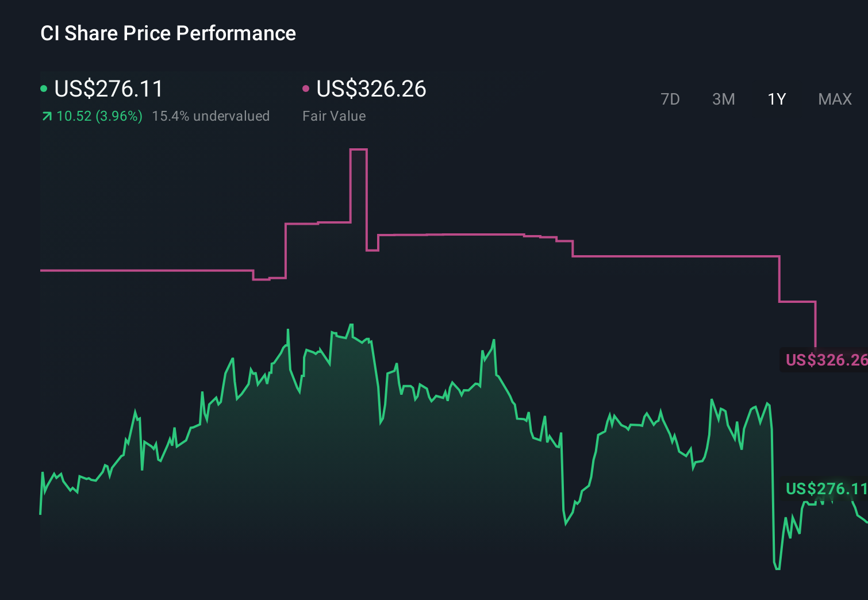Image resolution: width=868 pixels, height=600 pixels.
Task: Select the US$276.11 share price tag
Action: pos(826,489)
